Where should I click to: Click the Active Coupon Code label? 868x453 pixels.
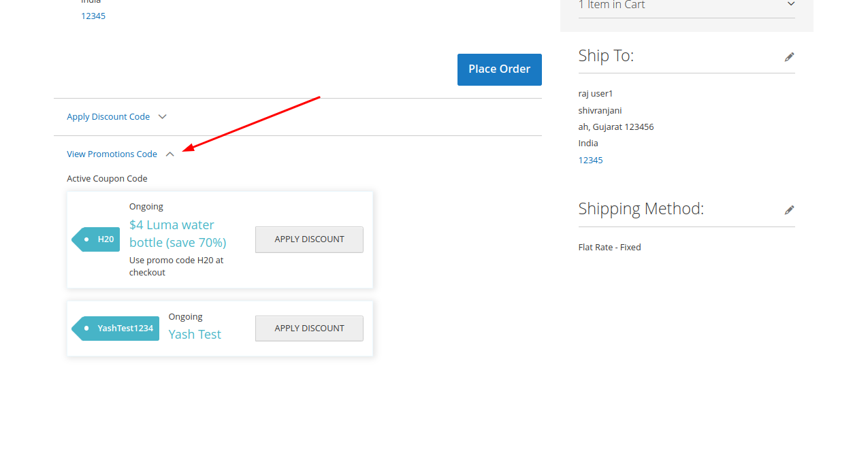click(107, 179)
